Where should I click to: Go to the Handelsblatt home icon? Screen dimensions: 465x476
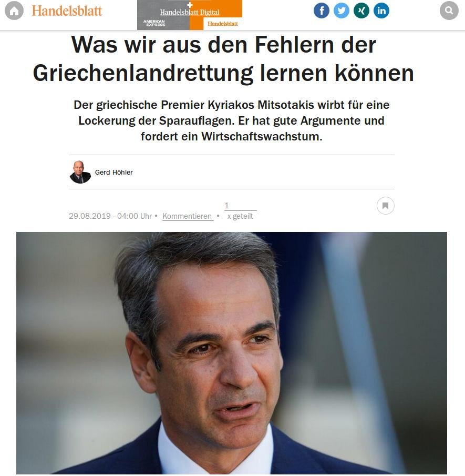pyautogui.click(x=14, y=11)
